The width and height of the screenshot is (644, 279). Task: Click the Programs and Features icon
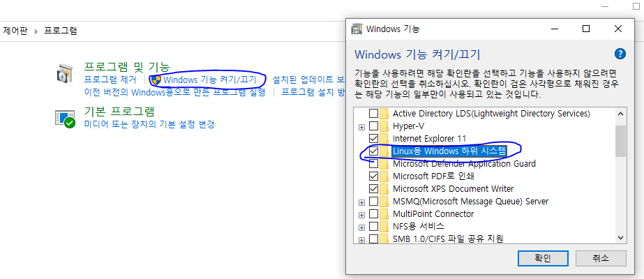[x=65, y=73]
